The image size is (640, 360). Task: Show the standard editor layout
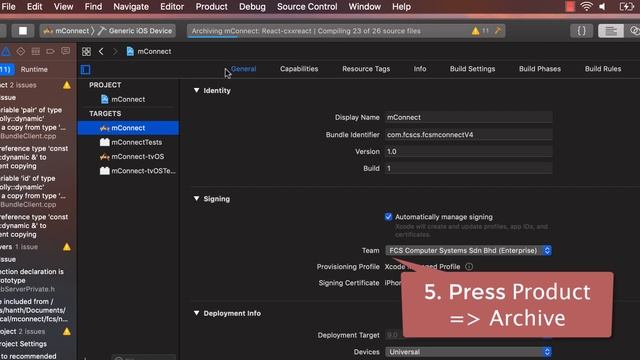pos(611,31)
